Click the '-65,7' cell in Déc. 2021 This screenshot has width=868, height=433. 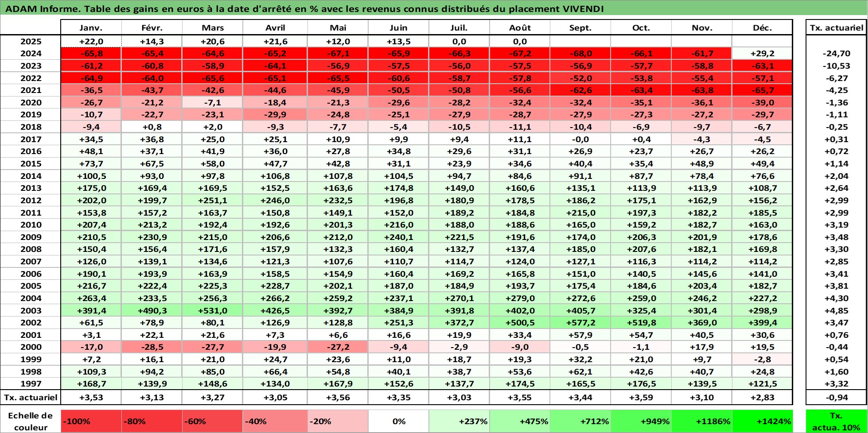(x=762, y=90)
